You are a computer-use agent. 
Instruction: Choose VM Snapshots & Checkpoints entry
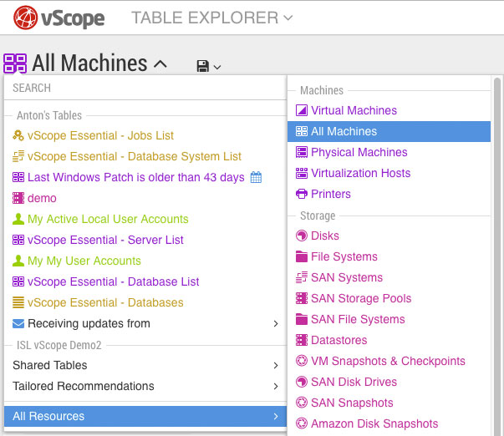click(x=388, y=361)
